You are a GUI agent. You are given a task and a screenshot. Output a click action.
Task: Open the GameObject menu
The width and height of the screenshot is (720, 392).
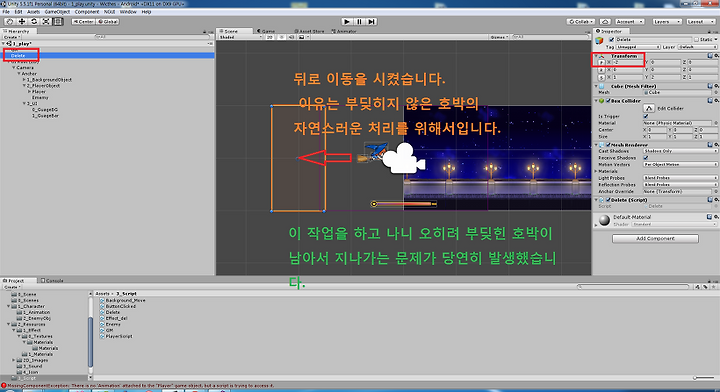(x=57, y=12)
